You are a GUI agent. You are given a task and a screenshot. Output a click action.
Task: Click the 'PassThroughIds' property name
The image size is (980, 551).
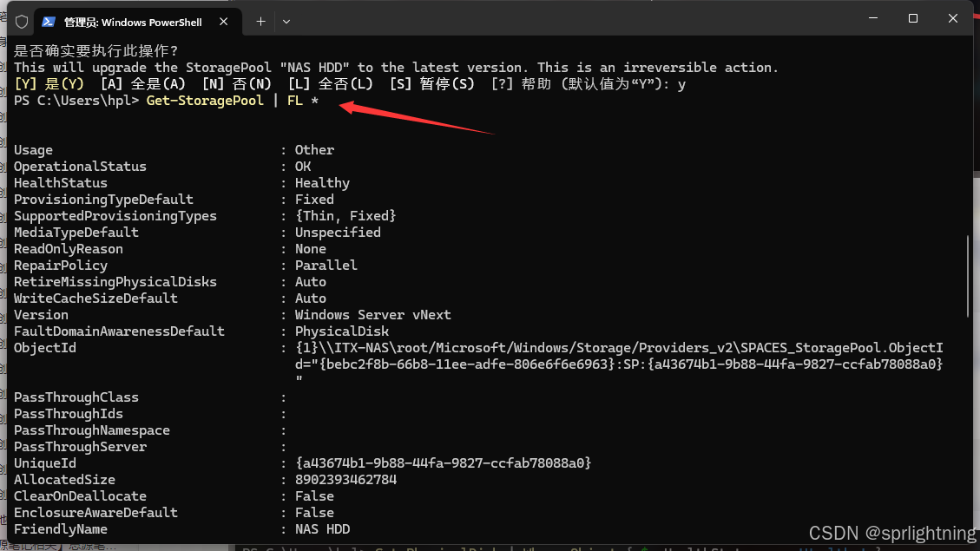point(68,414)
